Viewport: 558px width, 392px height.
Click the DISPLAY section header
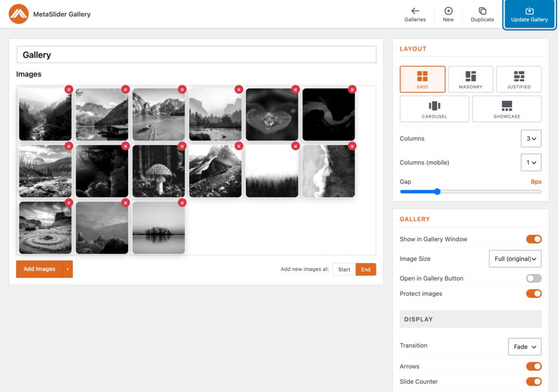pos(470,319)
